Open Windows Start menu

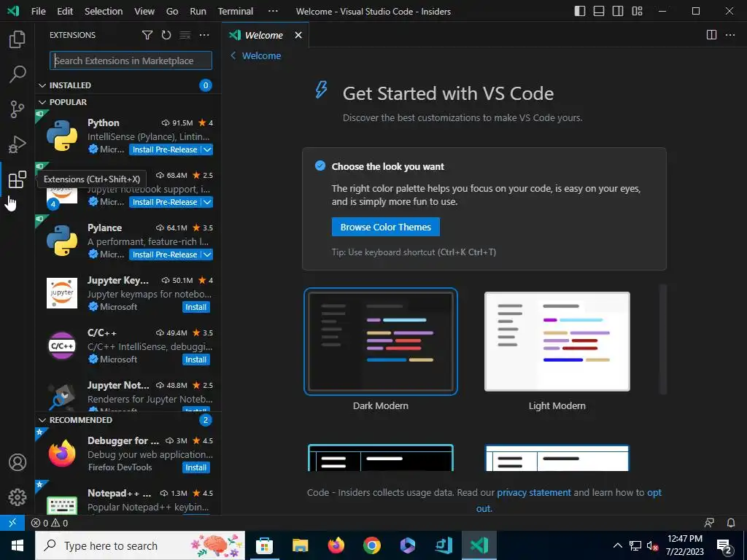18,545
